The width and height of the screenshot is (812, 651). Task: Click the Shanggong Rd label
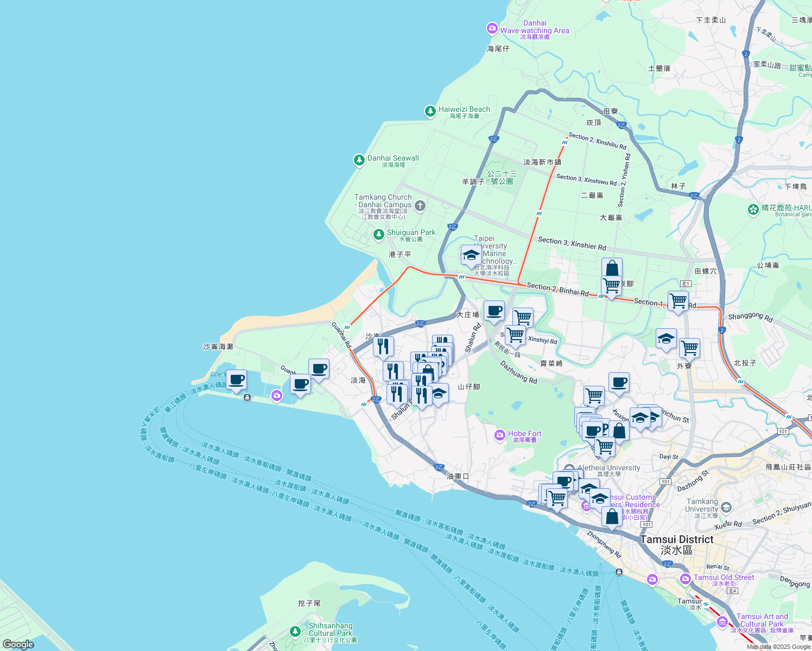click(751, 317)
